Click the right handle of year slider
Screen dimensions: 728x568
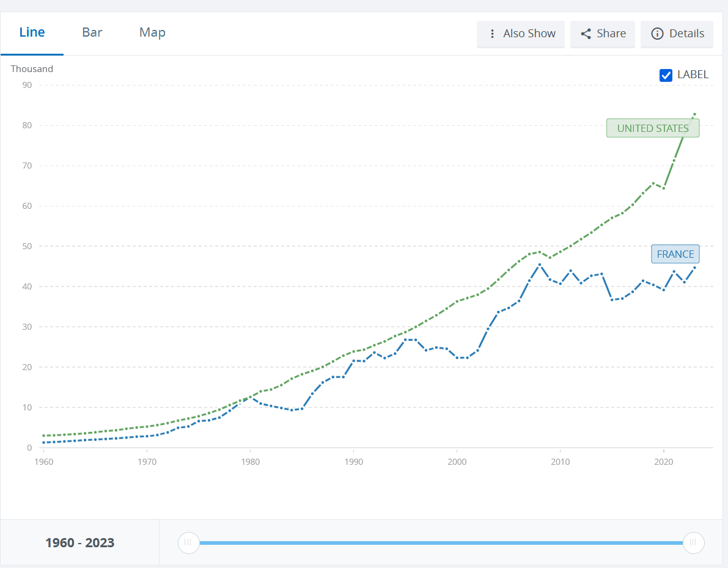pyautogui.click(x=693, y=542)
